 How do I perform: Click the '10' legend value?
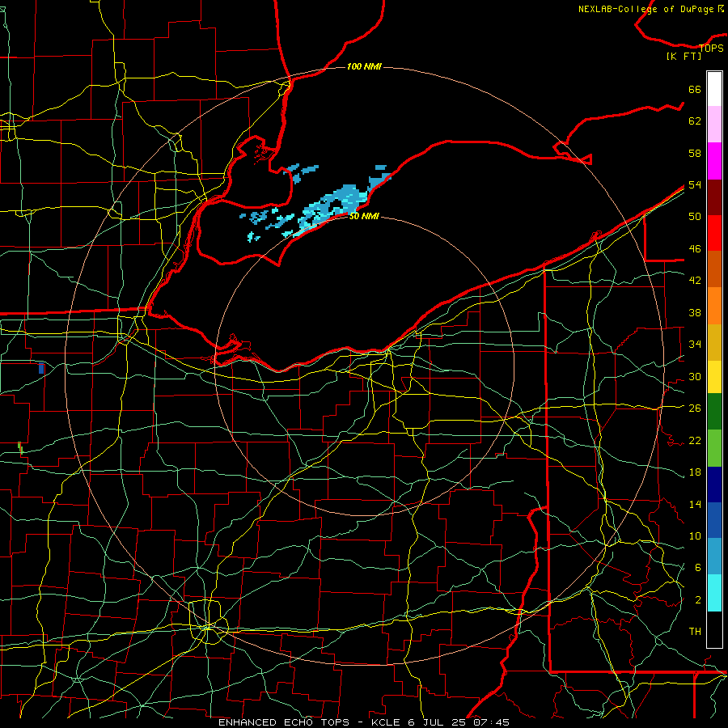pyautogui.click(x=695, y=535)
